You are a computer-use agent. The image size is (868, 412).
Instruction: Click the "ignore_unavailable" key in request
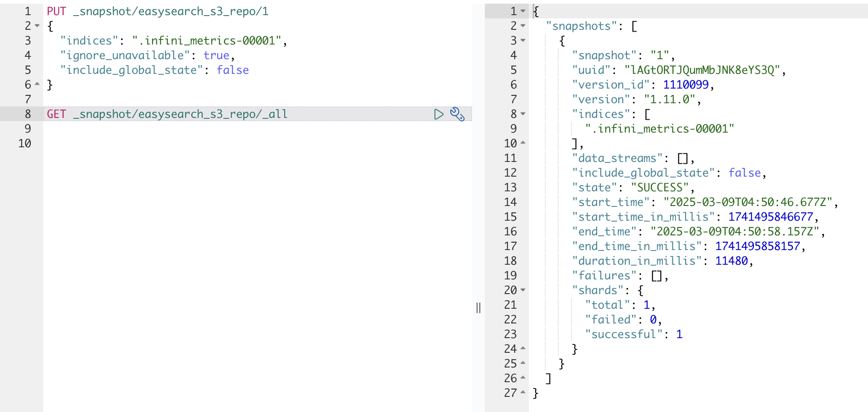pyautogui.click(x=125, y=56)
